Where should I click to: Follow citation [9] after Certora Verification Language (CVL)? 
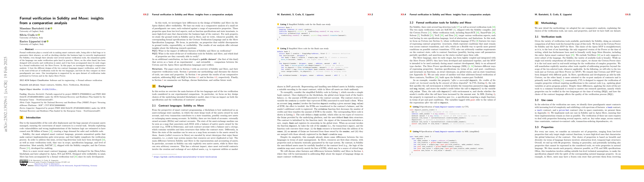[x=478, y=41]
